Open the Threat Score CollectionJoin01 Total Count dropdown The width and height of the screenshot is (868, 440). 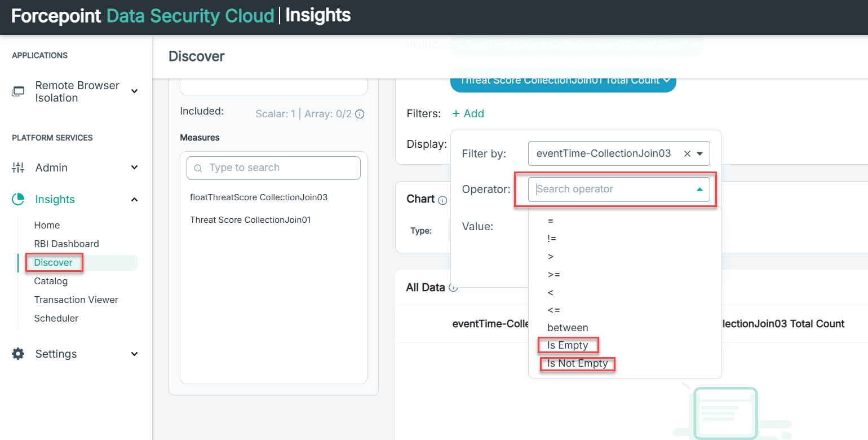(563, 80)
